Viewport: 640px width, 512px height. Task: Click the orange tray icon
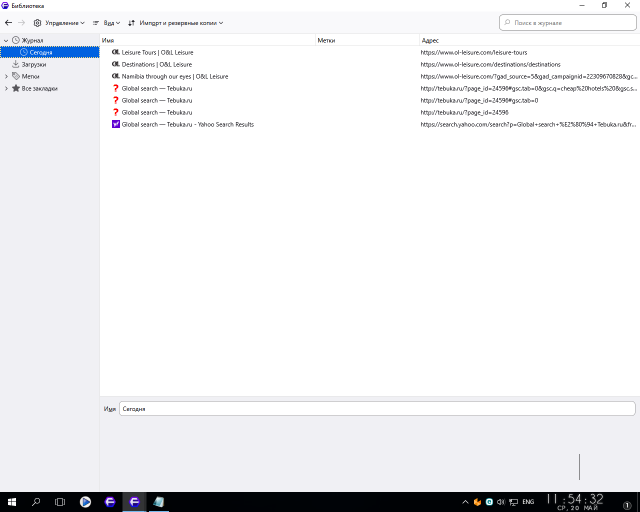(477, 502)
